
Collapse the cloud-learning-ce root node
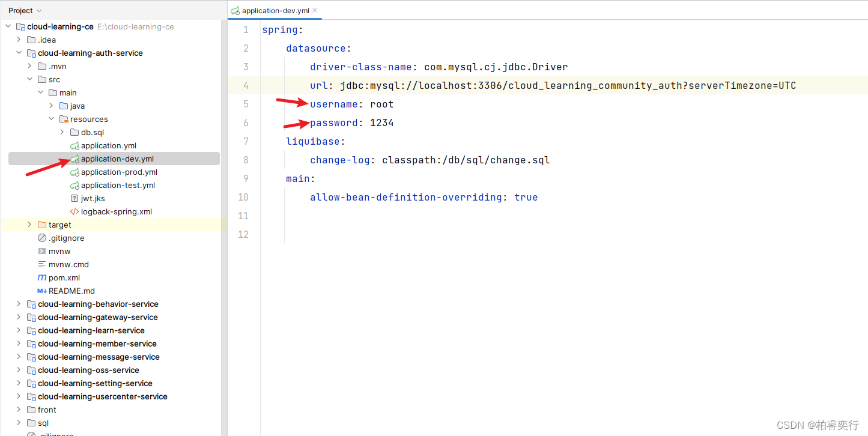[x=8, y=26]
